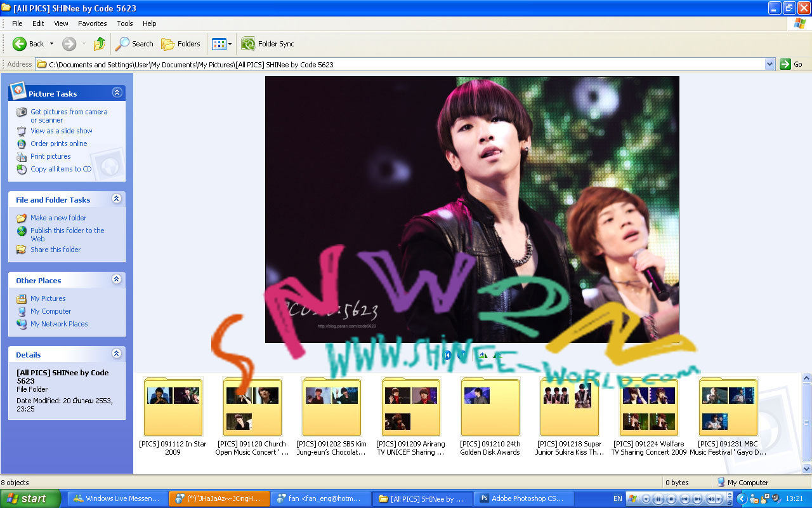
Task: Collapse the File and Folder Tasks panel
Action: (117, 199)
